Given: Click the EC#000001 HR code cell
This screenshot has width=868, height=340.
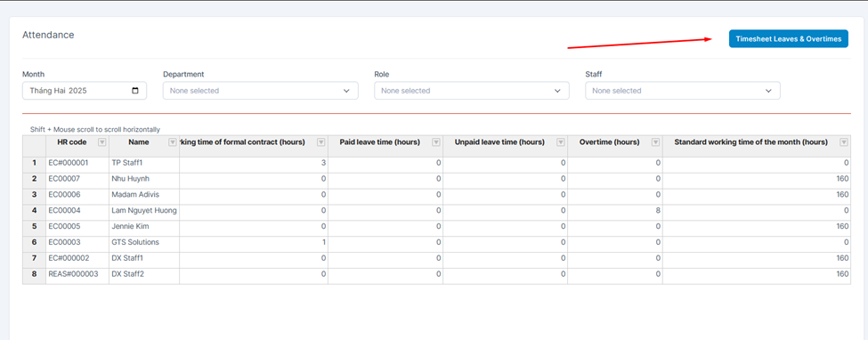Looking at the screenshot, I should [x=77, y=164].
